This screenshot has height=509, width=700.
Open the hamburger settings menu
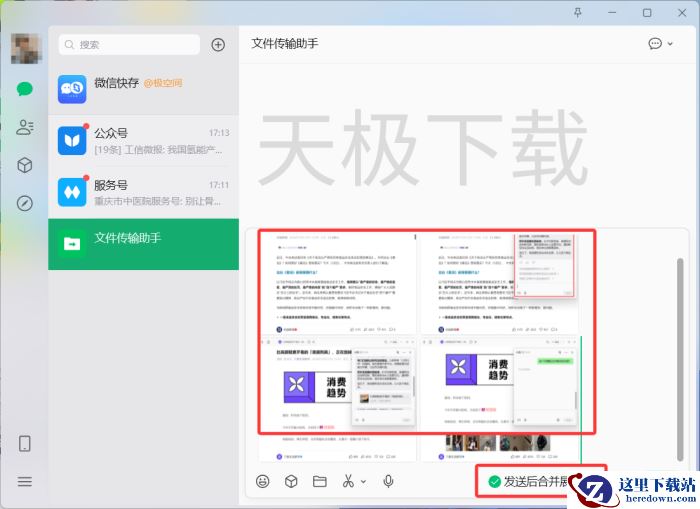(25, 481)
